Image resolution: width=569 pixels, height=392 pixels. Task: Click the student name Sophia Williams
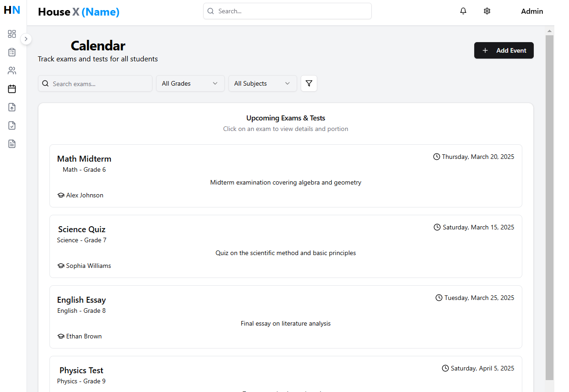tap(88, 266)
